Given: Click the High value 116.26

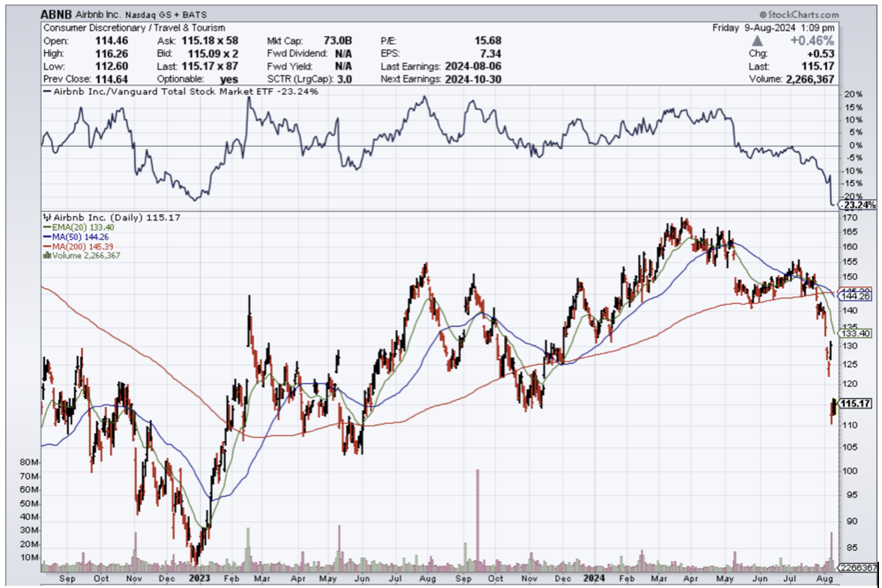Looking at the screenshot, I should pos(112,53).
